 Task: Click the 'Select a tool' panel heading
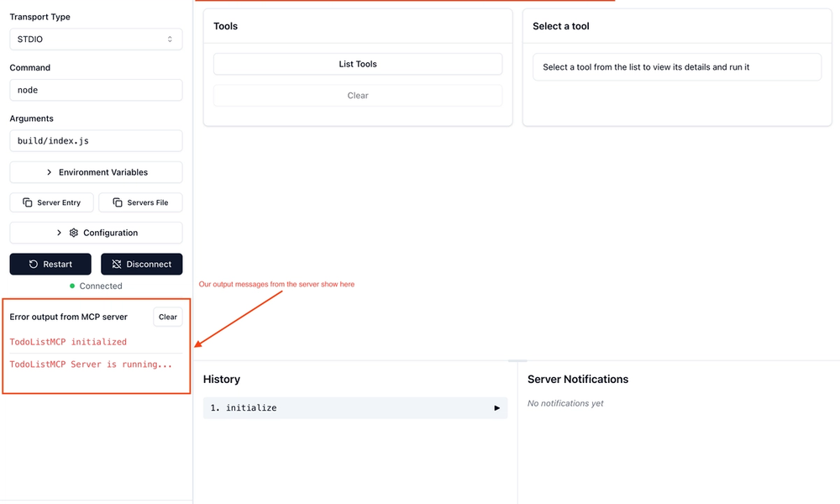561,26
